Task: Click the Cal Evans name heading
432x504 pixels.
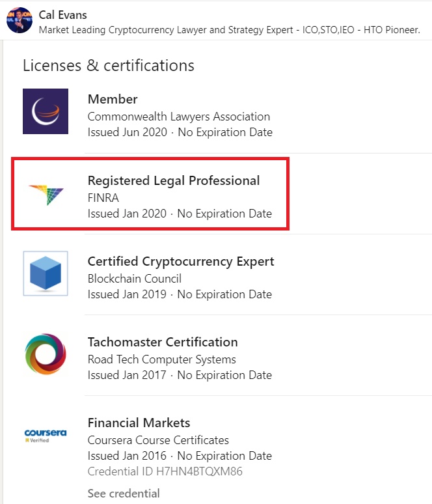Action: tap(63, 15)
